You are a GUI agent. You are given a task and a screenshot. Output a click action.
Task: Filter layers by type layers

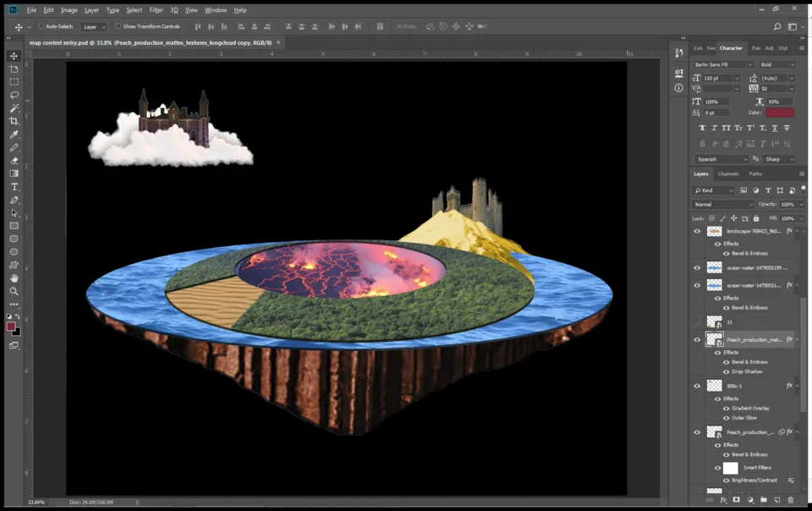tap(768, 190)
